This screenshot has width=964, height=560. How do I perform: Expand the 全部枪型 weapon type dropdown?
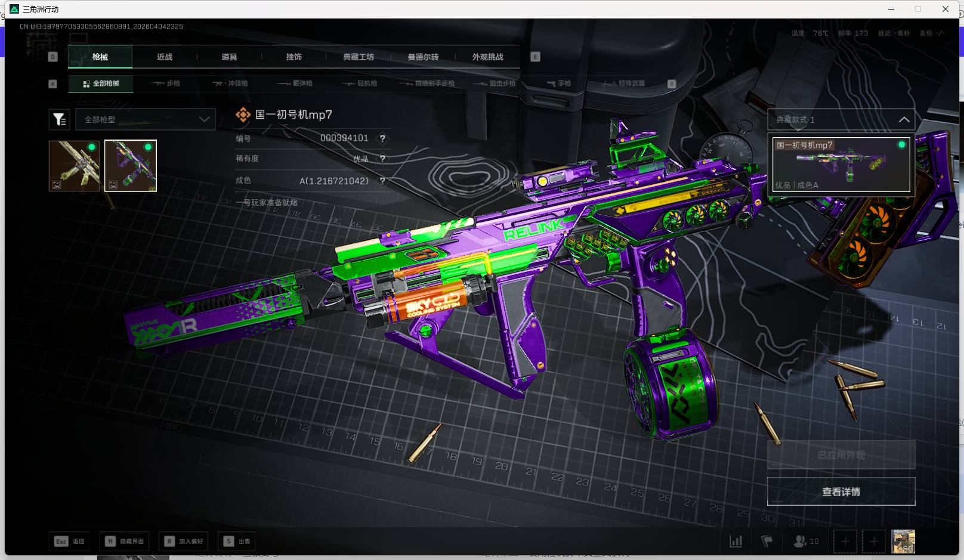point(146,119)
